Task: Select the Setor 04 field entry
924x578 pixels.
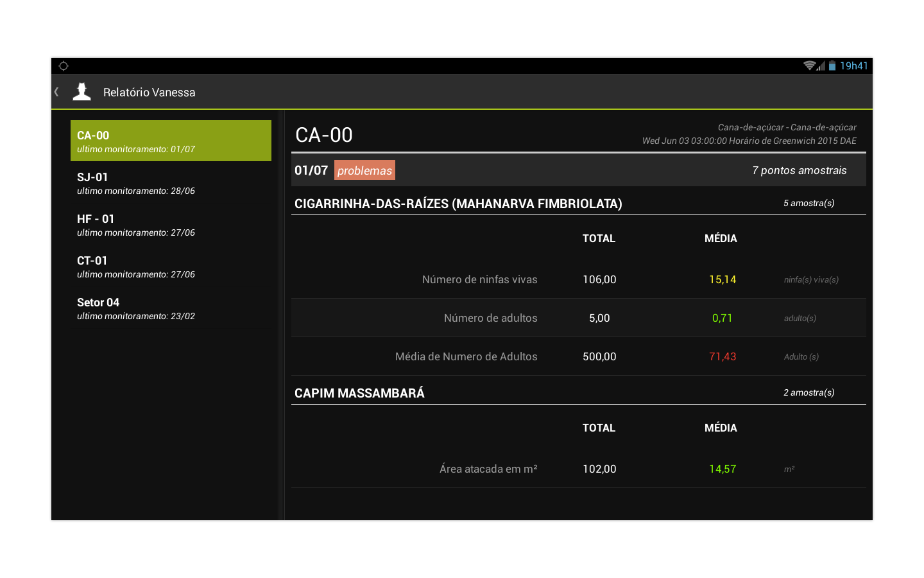Action: click(171, 308)
